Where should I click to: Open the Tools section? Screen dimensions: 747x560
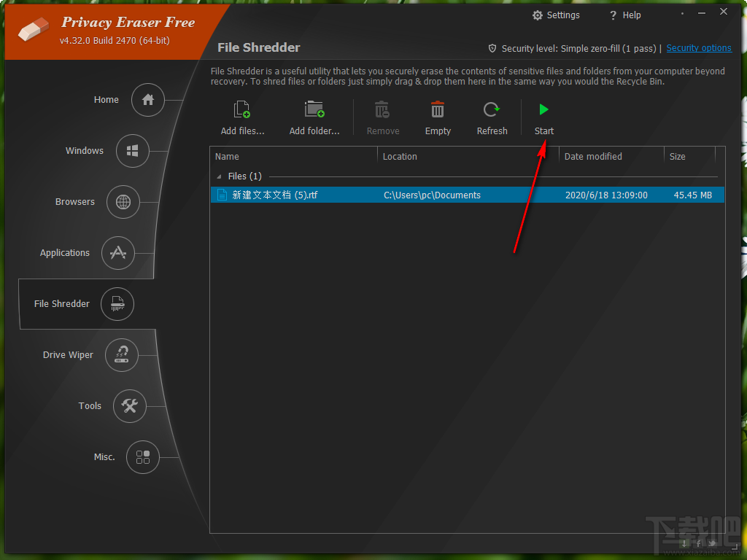click(x=129, y=406)
